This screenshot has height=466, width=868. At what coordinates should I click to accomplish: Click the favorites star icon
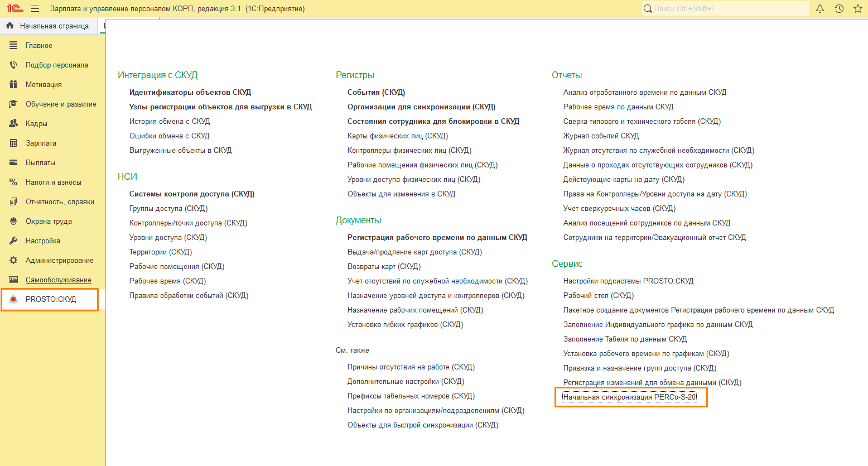coord(858,9)
